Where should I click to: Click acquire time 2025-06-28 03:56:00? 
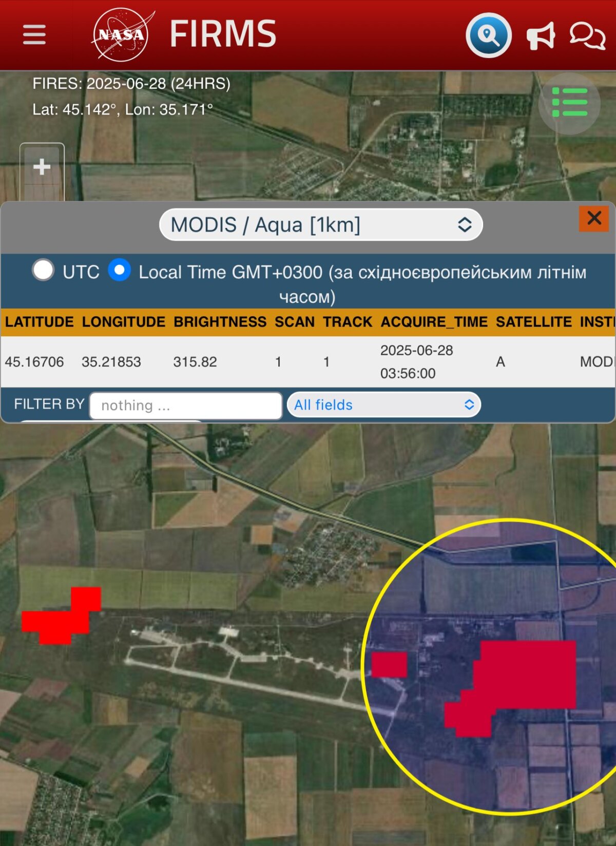pos(417,362)
